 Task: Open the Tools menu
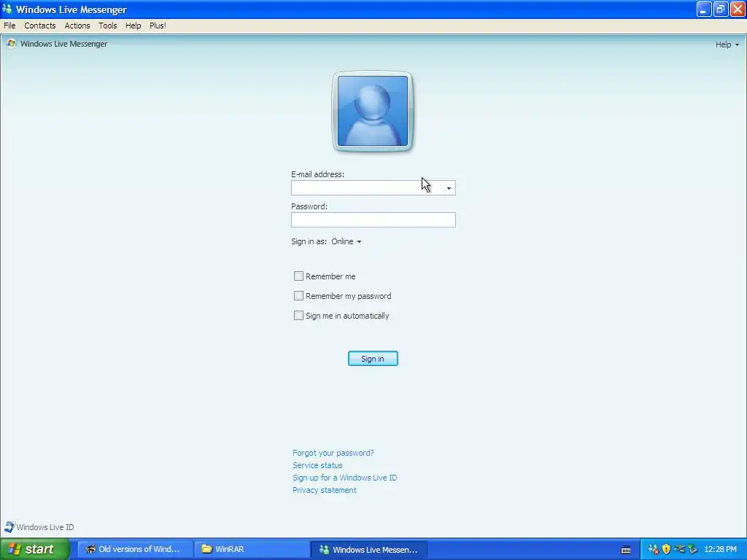click(108, 26)
